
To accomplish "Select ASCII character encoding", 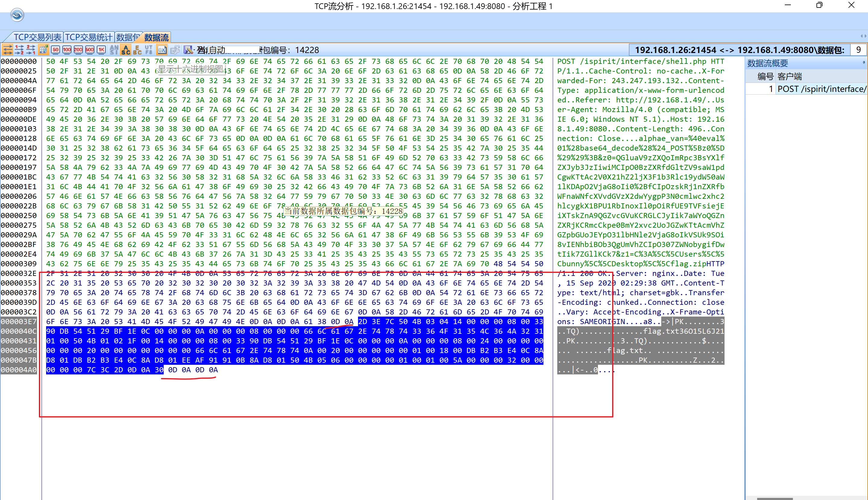I will pos(126,50).
